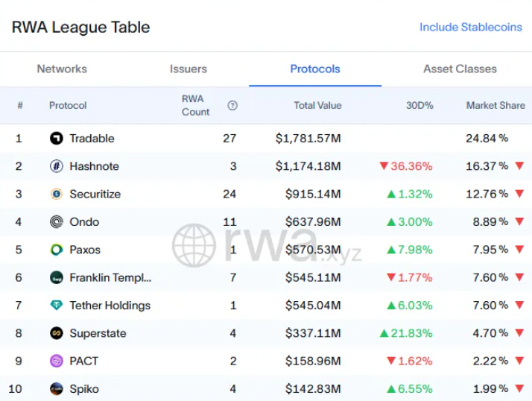The height and width of the screenshot is (401, 532).
Task: Click the Tether Holdings logo icon
Action: pos(57,306)
